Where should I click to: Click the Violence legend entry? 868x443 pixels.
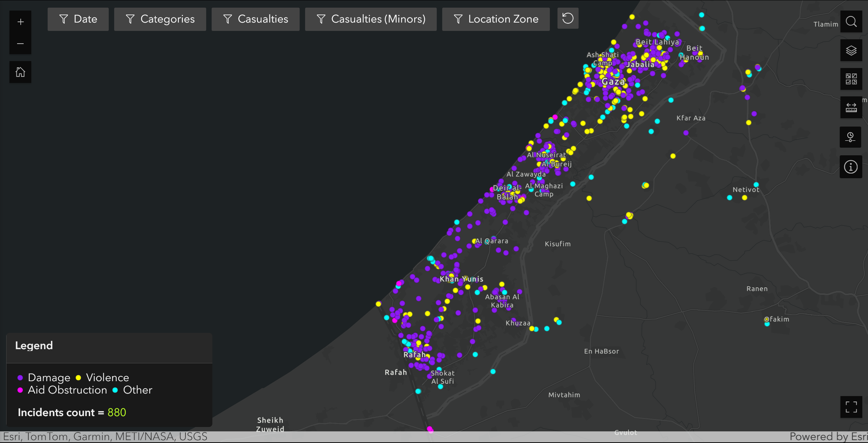[103, 378]
